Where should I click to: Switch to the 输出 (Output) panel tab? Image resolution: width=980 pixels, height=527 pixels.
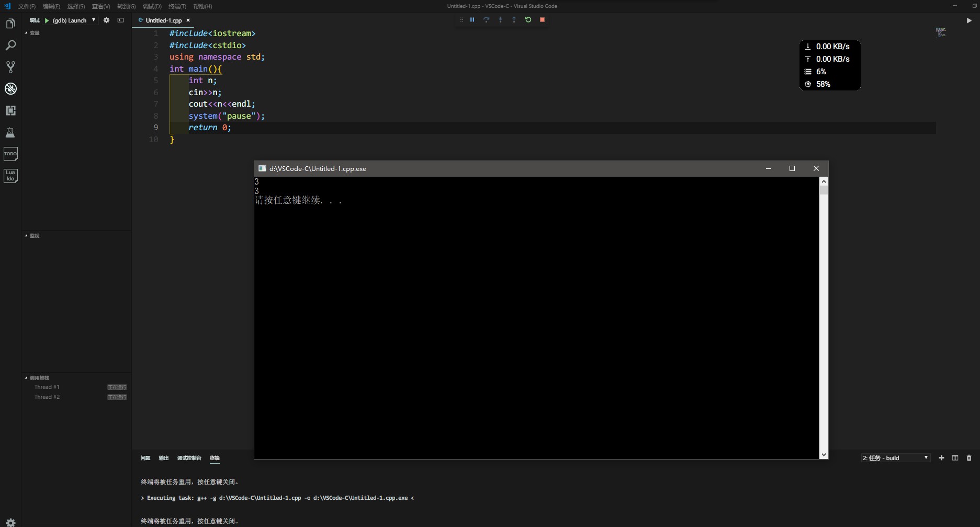point(164,458)
